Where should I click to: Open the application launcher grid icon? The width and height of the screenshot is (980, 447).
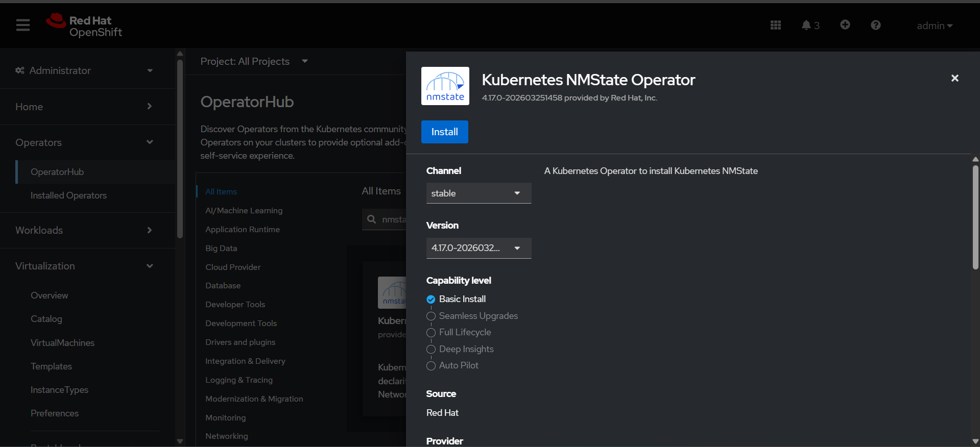[x=775, y=25]
